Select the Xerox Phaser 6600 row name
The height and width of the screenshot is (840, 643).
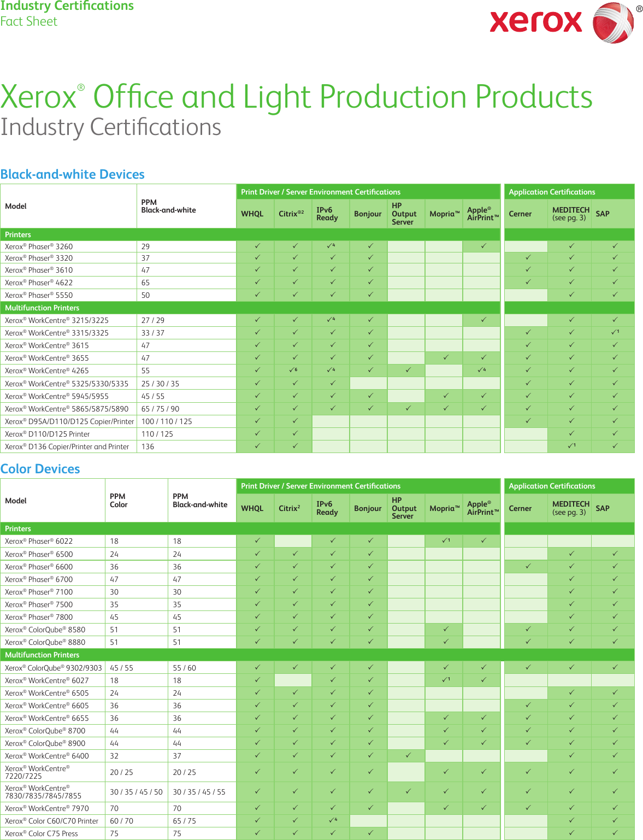(x=39, y=567)
